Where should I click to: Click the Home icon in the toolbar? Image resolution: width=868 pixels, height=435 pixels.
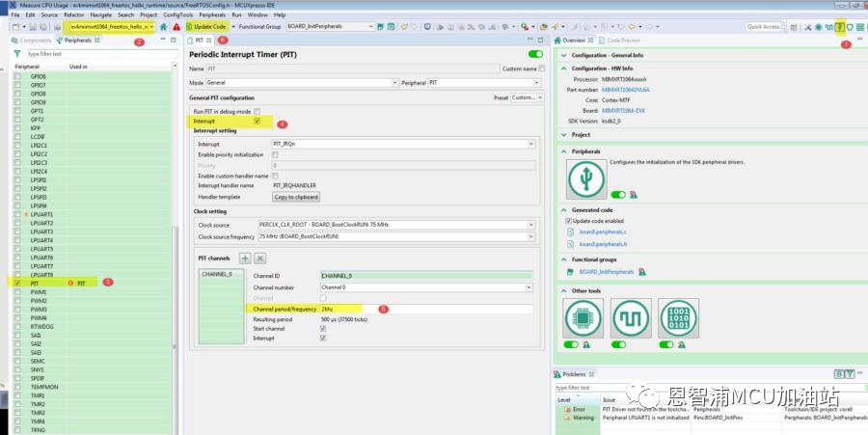tap(163, 27)
